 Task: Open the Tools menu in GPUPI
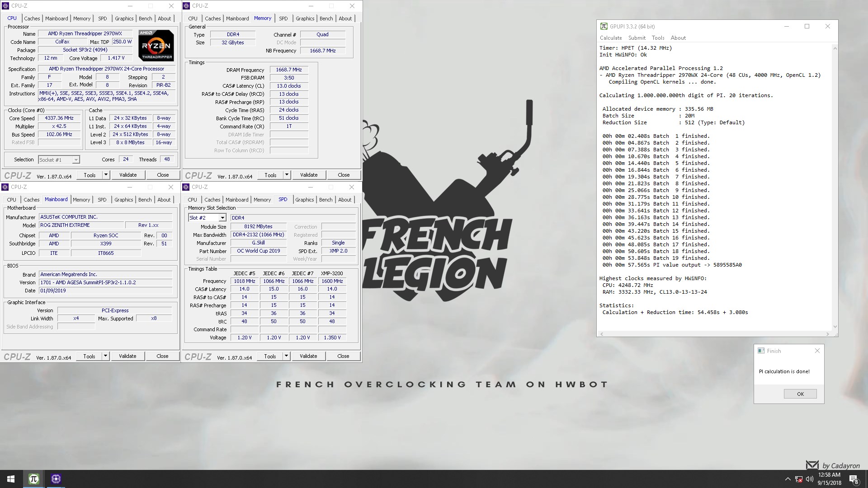pos(658,38)
